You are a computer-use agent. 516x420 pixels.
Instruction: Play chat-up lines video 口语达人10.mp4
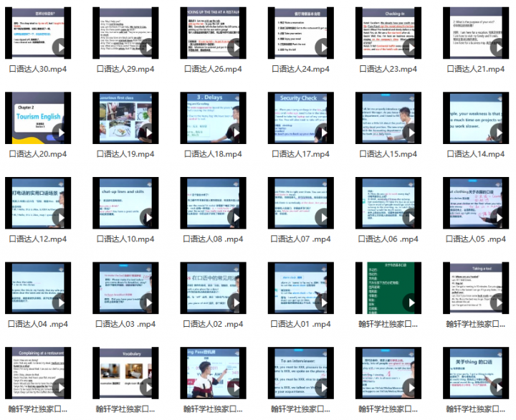(x=148, y=218)
